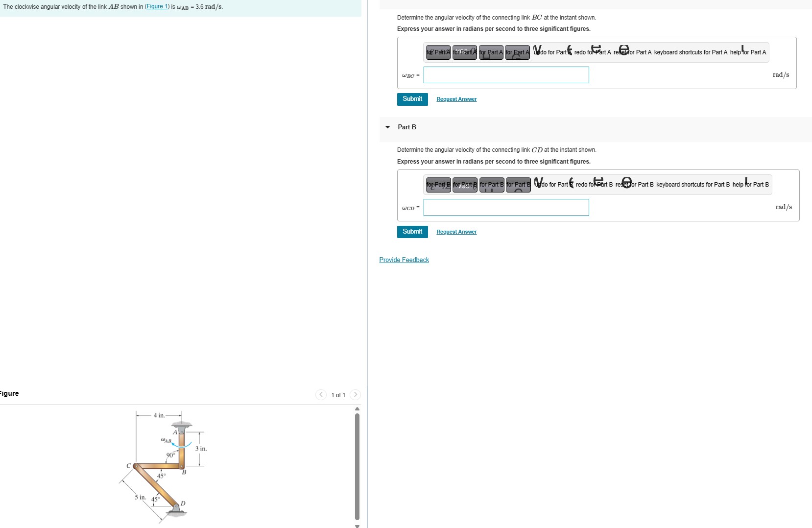Open the vector notation palette for Part A
The height and width of the screenshot is (528, 812).
point(464,52)
